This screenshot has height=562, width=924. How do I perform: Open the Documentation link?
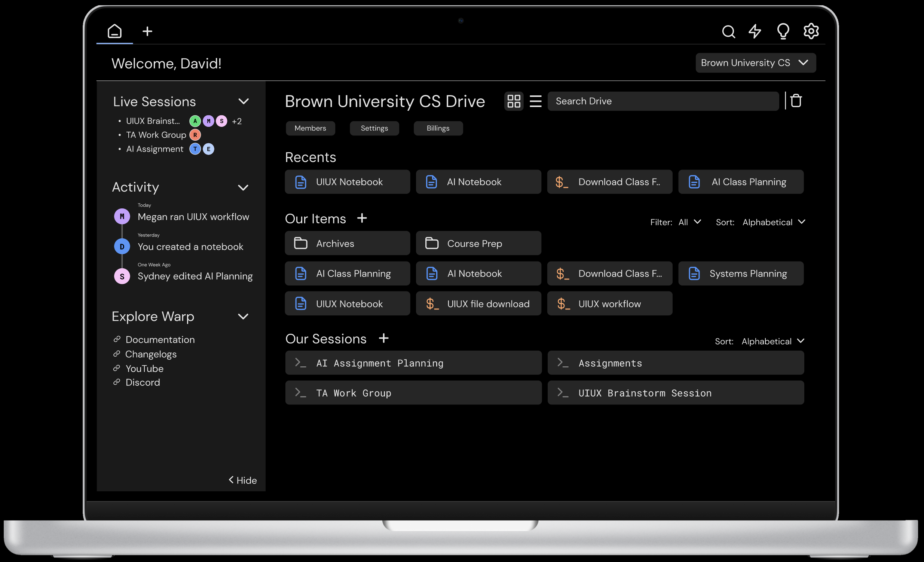pyautogui.click(x=160, y=339)
